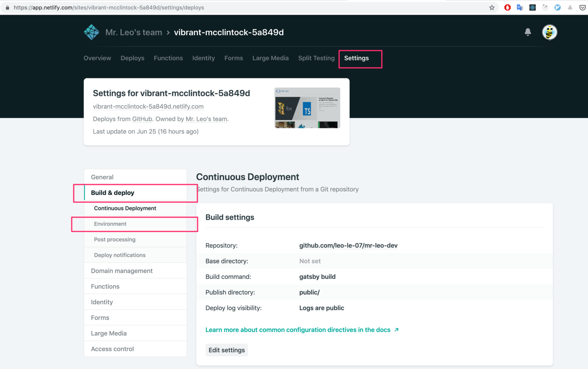
Task: Open the Identity top tab
Action: [204, 58]
